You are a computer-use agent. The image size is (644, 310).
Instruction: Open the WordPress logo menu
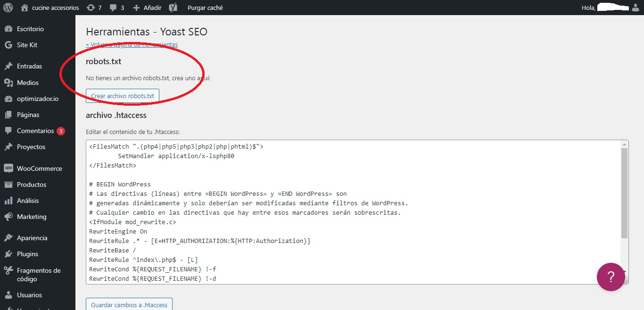pos(8,8)
